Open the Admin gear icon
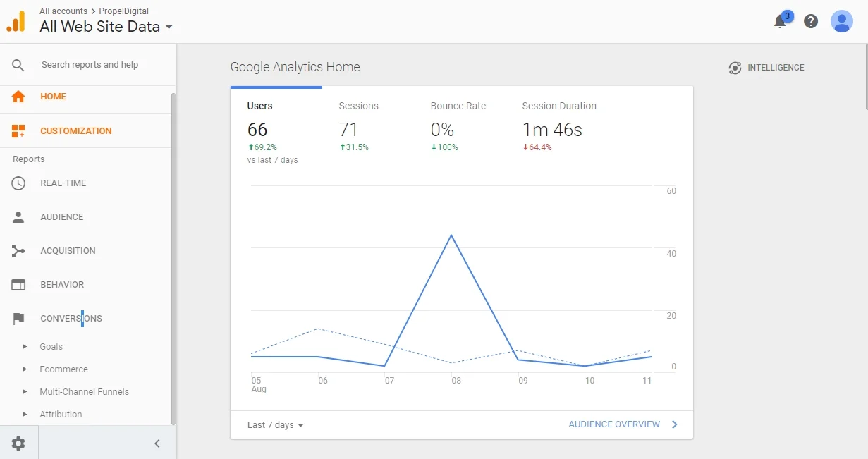 (18, 443)
